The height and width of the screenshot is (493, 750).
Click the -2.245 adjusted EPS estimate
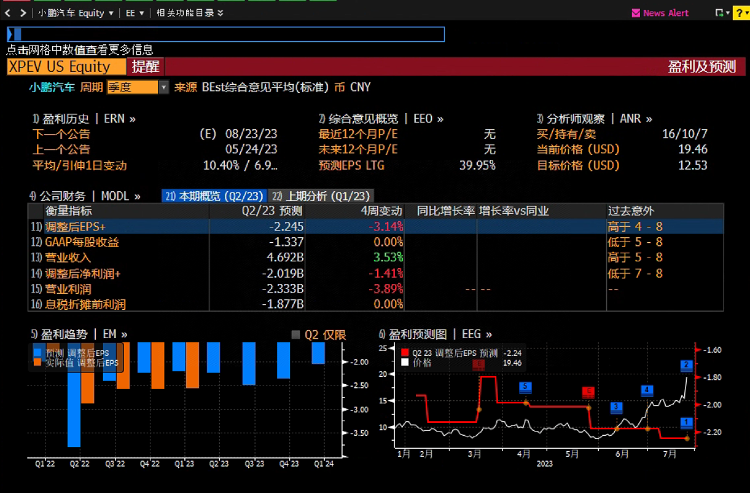(x=287, y=226)
